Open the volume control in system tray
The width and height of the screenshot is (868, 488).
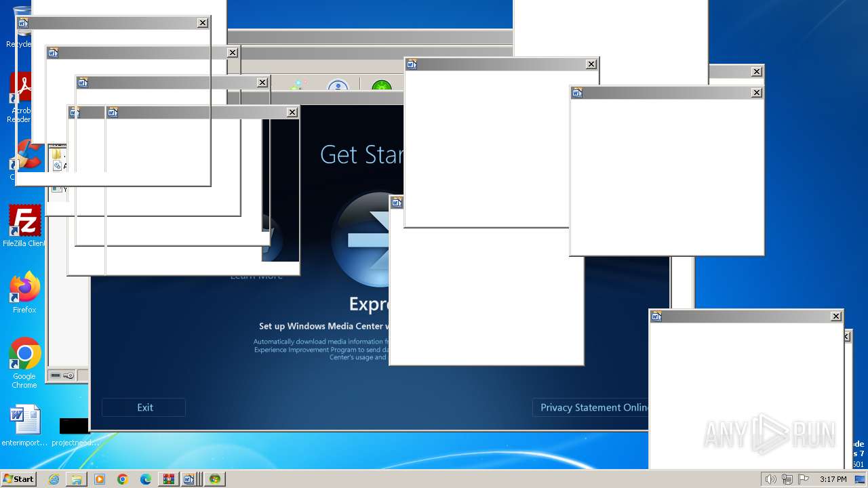coord(770,479)
